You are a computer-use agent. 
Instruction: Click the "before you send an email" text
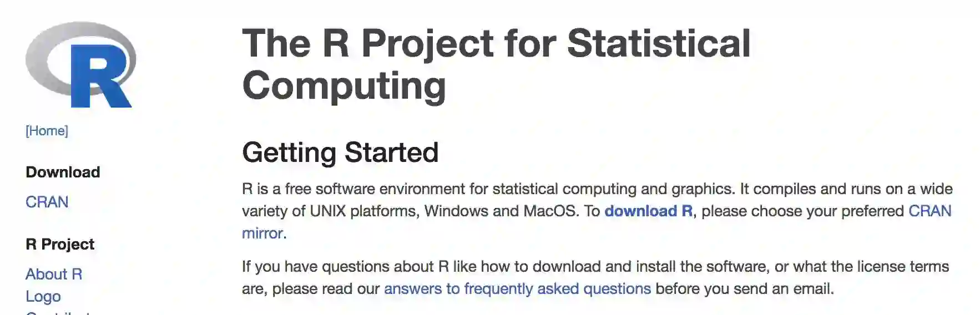click(x=744, y=289)
